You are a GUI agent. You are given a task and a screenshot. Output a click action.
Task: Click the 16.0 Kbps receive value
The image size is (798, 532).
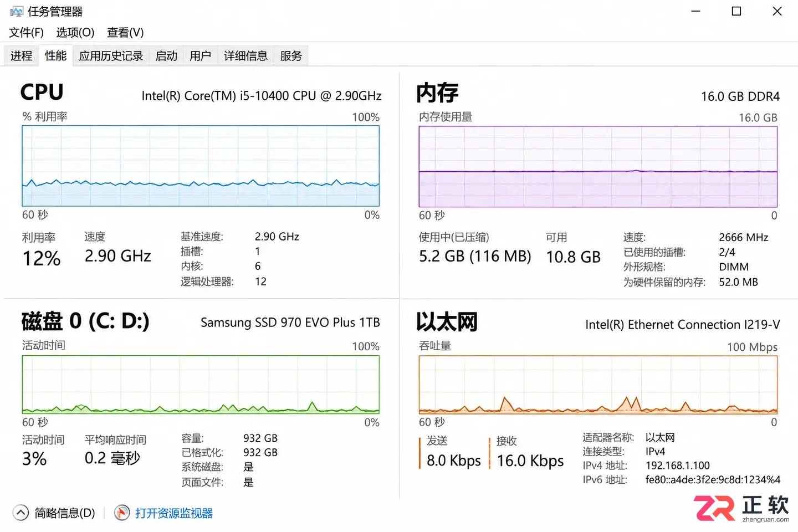click(x=530, y=461)
